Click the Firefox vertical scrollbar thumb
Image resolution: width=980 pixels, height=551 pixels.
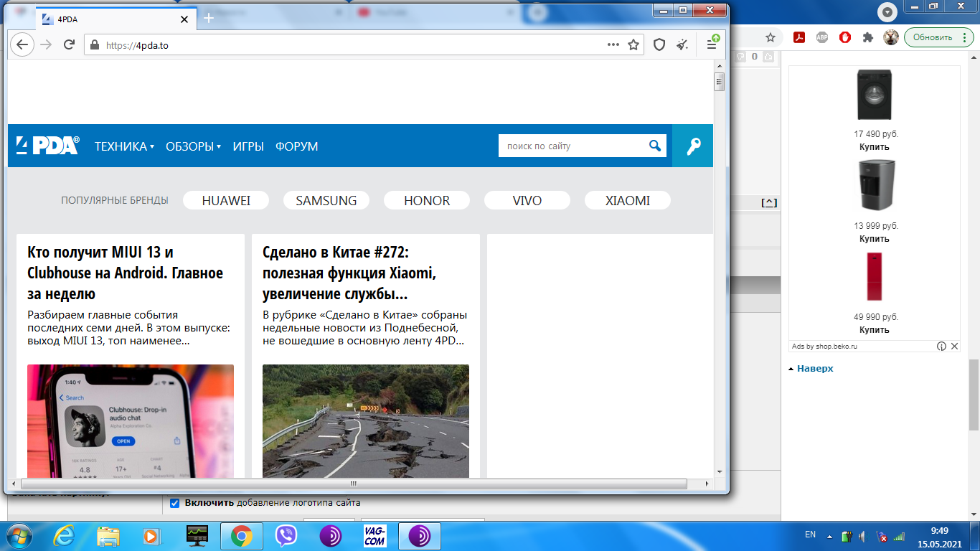pos(719,81)
